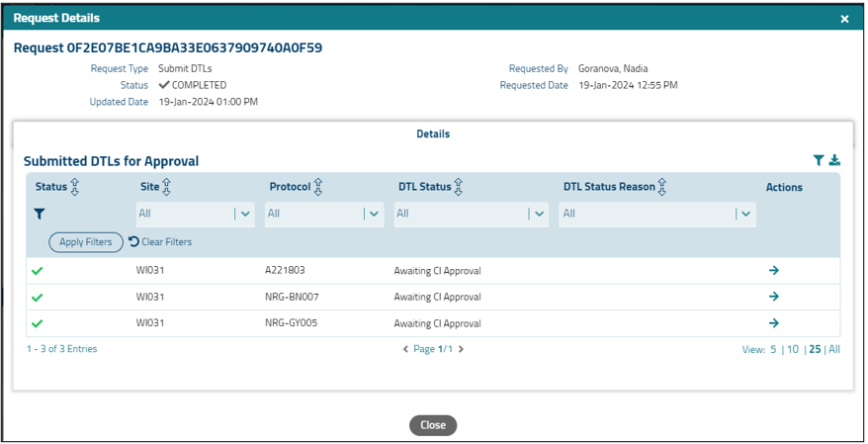Sort by DTL Status column arrows
The image size is (868, 444).
tap(459, 187)
